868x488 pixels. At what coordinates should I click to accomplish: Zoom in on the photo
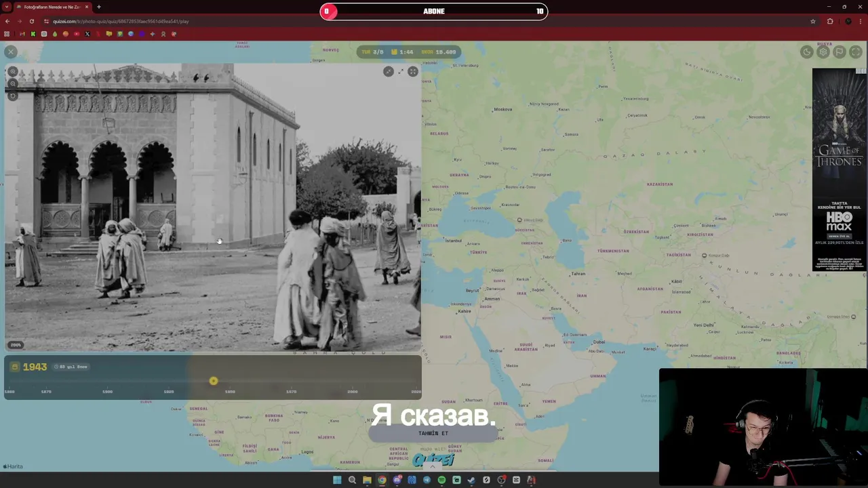13,72
